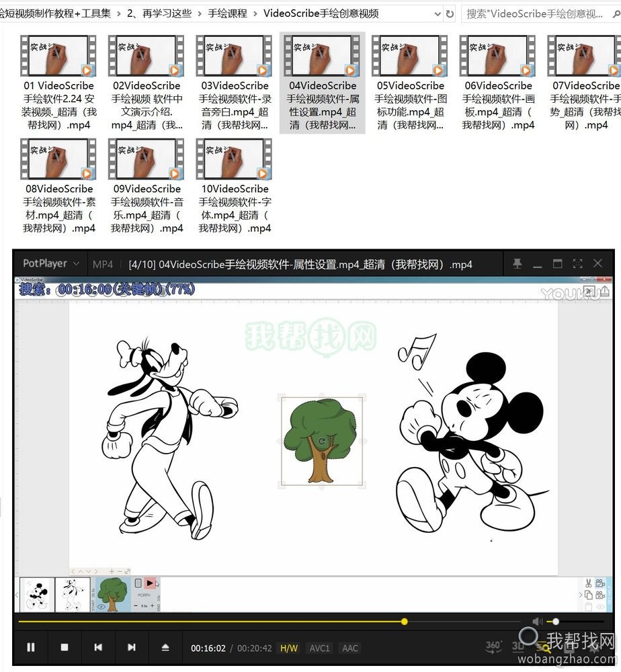Click file name 10VideoScribe 手绘视频软件-字体

click(235, 209)
